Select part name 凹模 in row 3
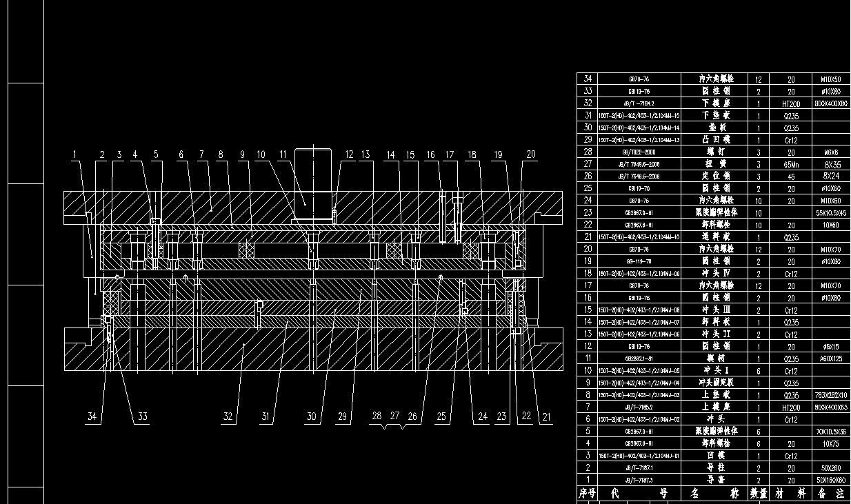Viewport: 851px width, 504px height. click(x=715, y=455)
